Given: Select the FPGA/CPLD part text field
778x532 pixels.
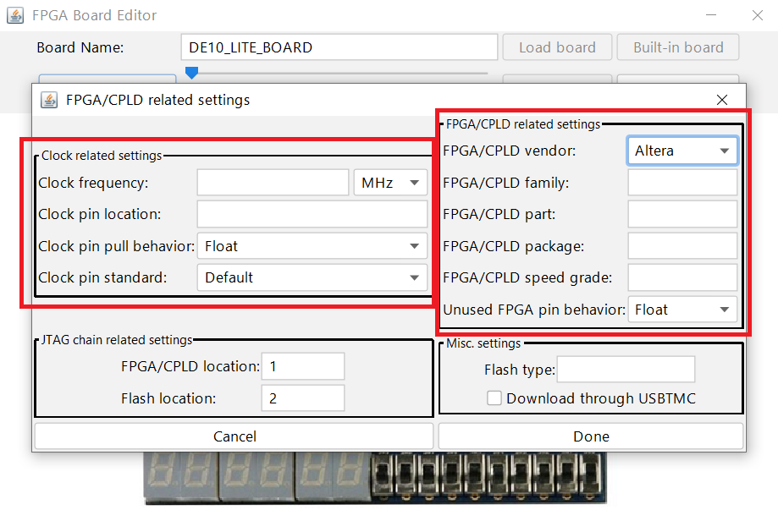Looking at the screenshot, I should (681, 214).
